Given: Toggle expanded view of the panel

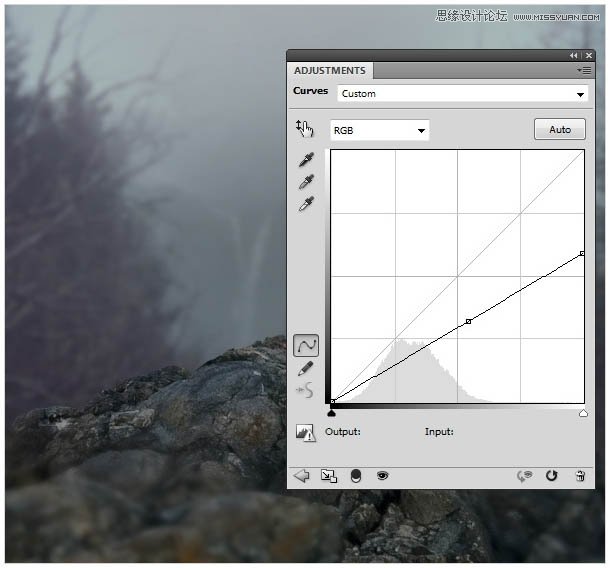Looking at the screenshot, I should click(x=328, y=476).
